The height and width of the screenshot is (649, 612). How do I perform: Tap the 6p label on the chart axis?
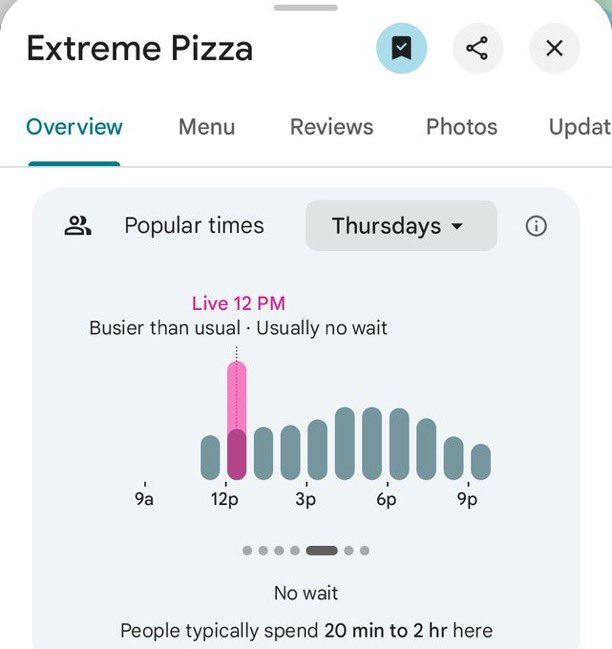[387, 499]
